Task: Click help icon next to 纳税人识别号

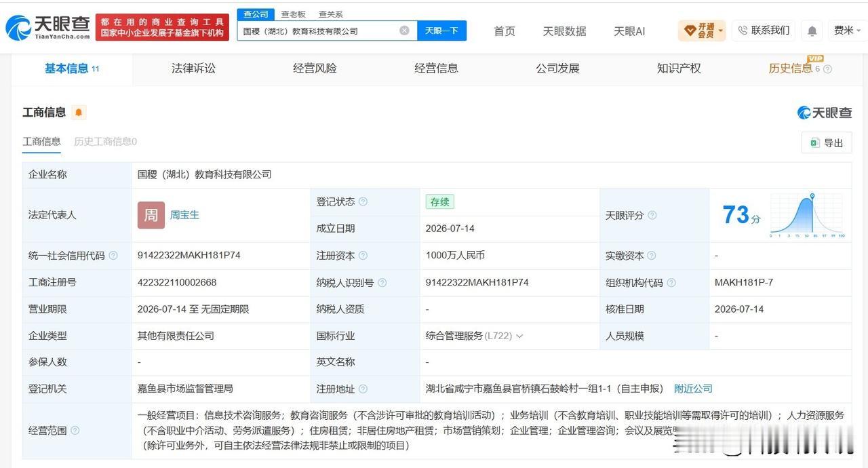Action: (x=382, y=282)
